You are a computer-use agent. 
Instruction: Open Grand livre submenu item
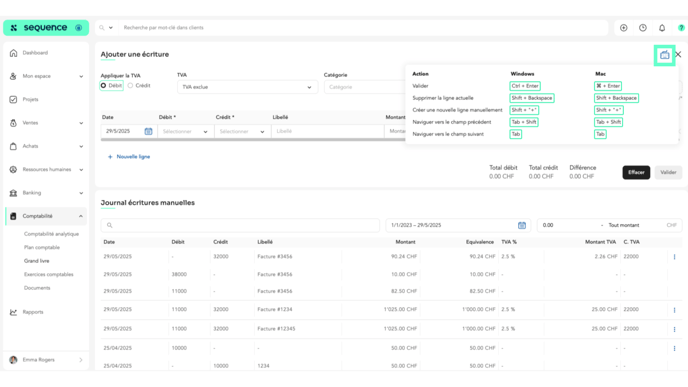click(x=36, y=261)
